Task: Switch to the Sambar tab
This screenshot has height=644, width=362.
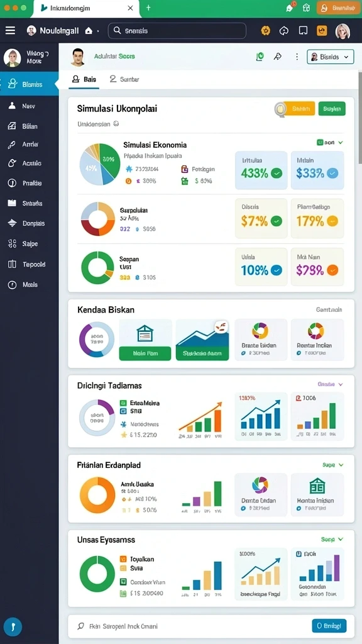Action: click(x=125, y=79)
